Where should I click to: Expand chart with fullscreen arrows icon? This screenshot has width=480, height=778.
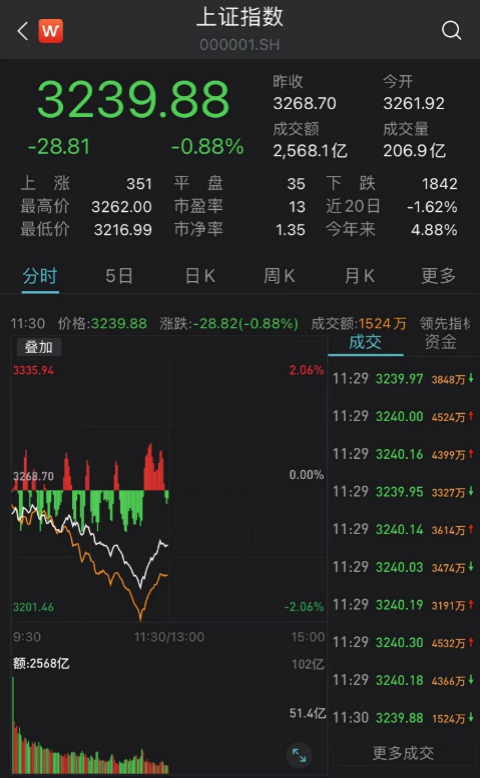[x=299, y=755]
